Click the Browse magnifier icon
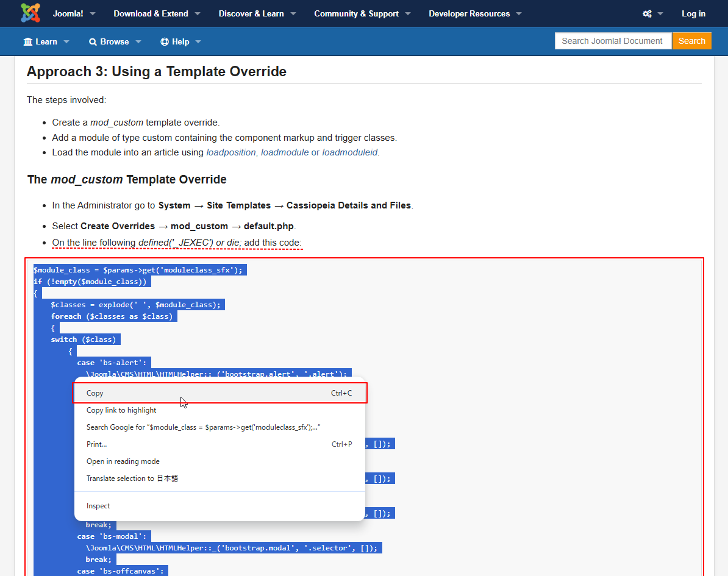 [x=93, y=41]
